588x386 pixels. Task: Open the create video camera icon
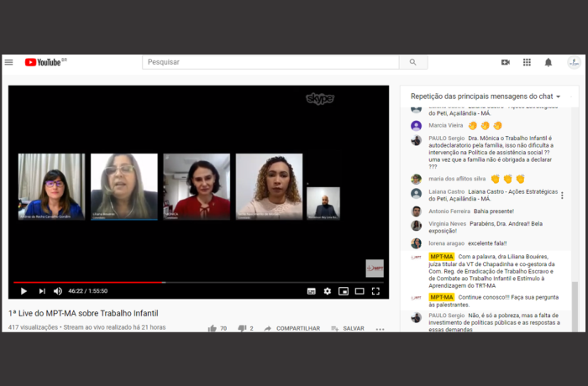pos(505,62)
